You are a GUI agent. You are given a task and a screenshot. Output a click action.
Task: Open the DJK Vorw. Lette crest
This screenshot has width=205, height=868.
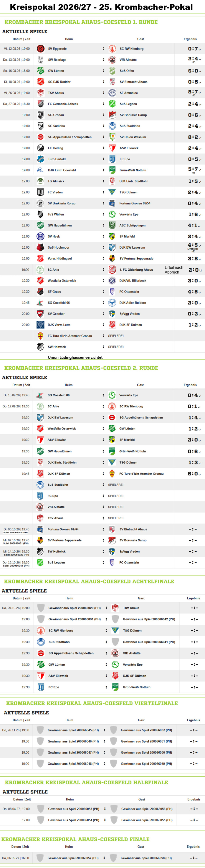click(40, 325)
